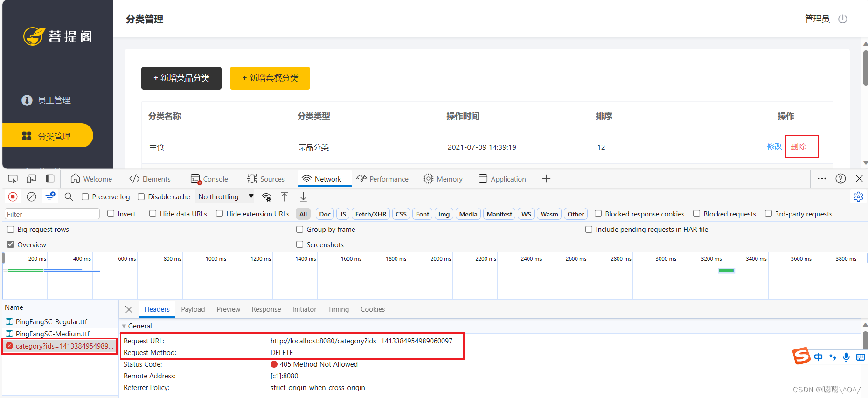
Task: Toggle the DevTools sidebar panel icon
Action: 50,179
